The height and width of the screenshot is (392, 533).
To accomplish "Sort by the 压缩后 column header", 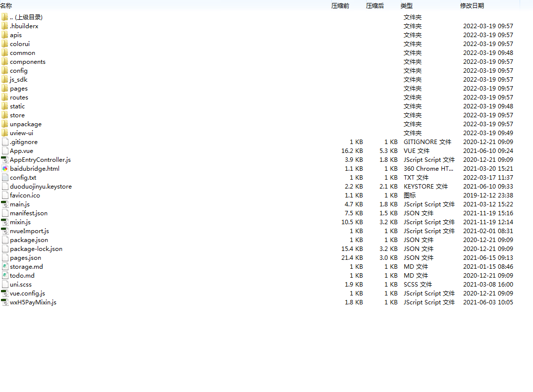I will (x=375, y=6).
